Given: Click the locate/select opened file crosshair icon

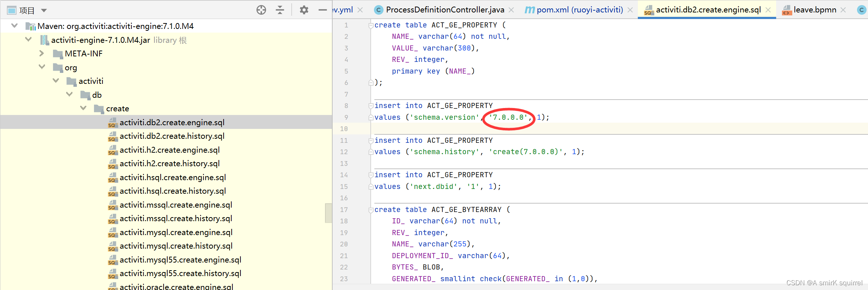Looking at the screenshot, I should (261, 10).
